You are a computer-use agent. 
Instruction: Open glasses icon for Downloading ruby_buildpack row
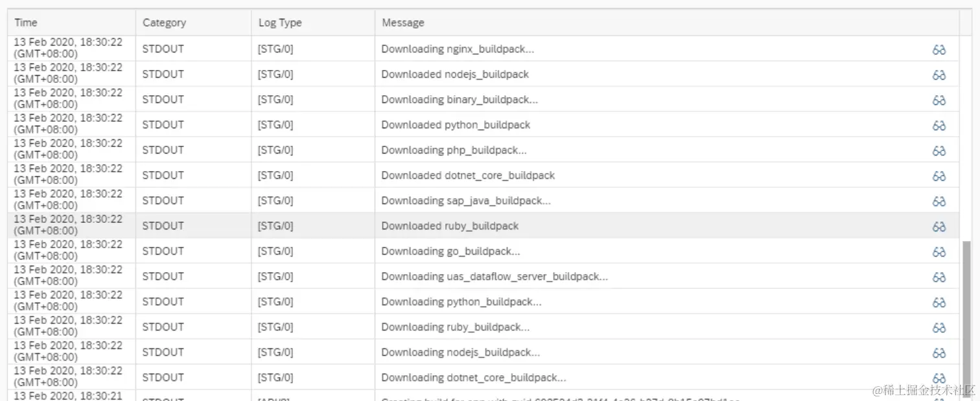point(939,328)
